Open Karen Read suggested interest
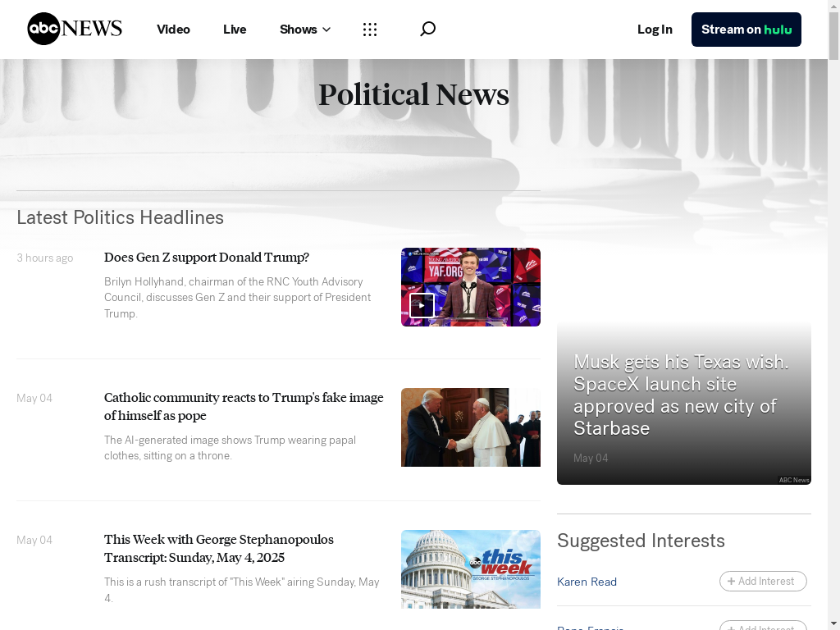 pyautogui.click(x=587, y=582)
